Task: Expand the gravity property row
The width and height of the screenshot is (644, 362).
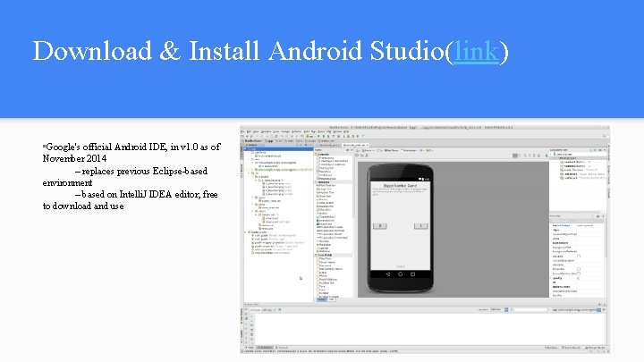Action: point(551,278)
